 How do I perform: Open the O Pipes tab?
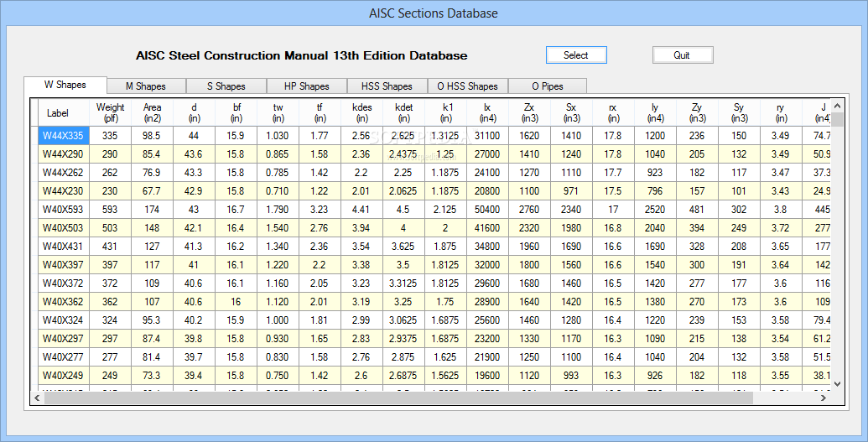[x=548, y=86]
